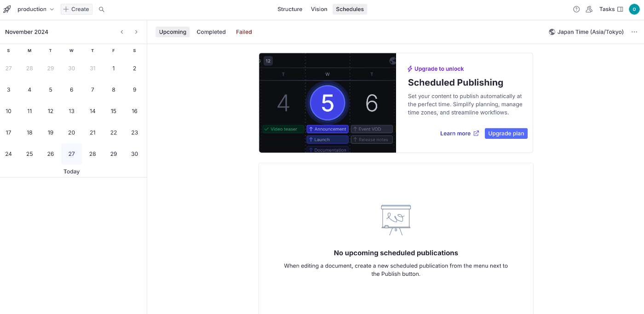Switch to the Vision tab
Image resolution: width=644 pixels, height=314 pixels.
[x=319, y=9]
